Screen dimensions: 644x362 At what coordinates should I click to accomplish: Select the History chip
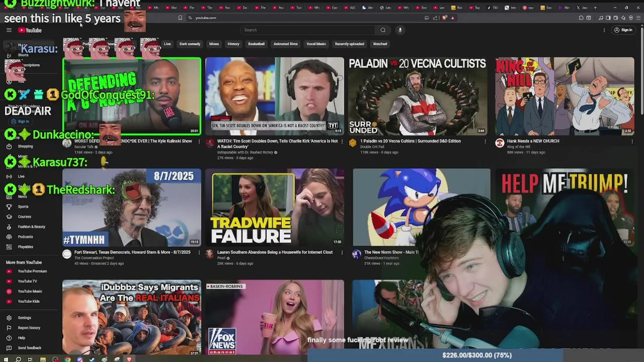pyautogui.click(x=233, y=44)
